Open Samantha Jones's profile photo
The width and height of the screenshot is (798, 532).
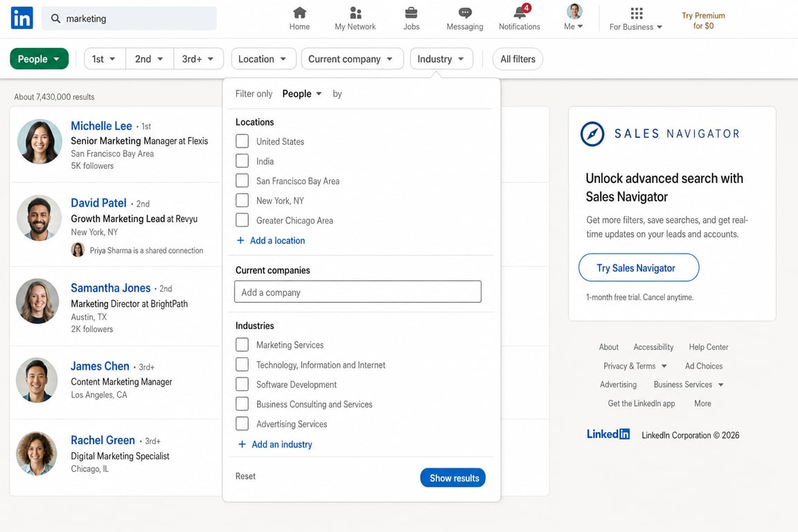pos(38,301)
